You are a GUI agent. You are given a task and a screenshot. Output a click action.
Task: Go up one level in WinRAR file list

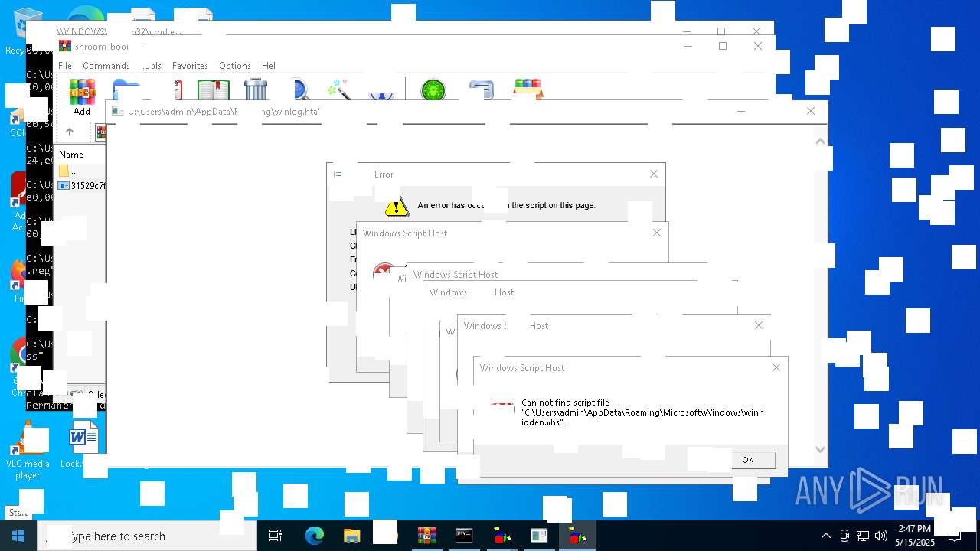(x=70, y=132)
